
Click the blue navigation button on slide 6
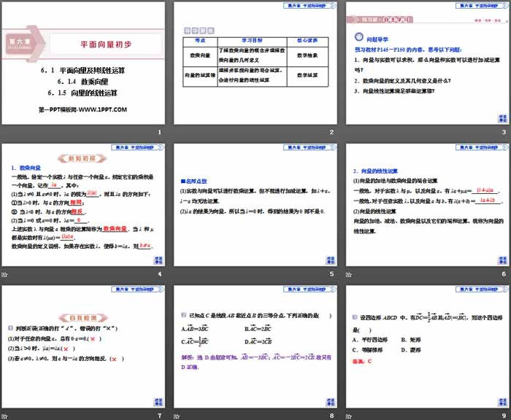coord(502,258)
